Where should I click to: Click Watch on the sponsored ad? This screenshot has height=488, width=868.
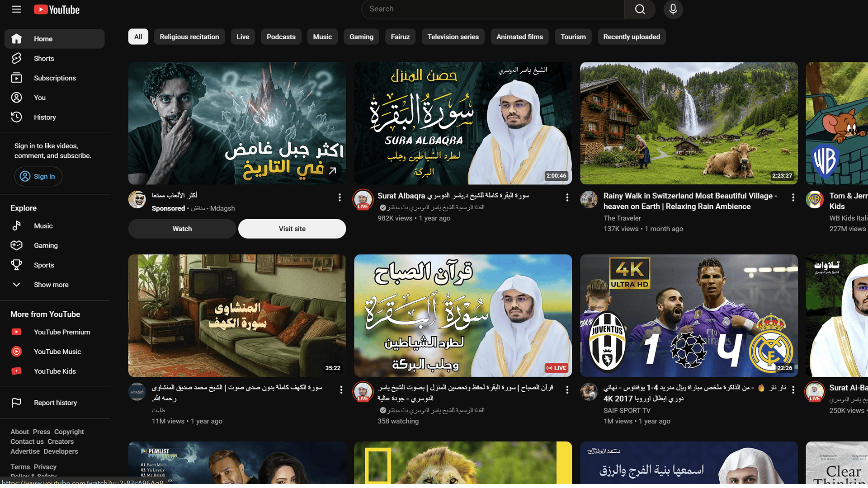click(x=182, y=229)
